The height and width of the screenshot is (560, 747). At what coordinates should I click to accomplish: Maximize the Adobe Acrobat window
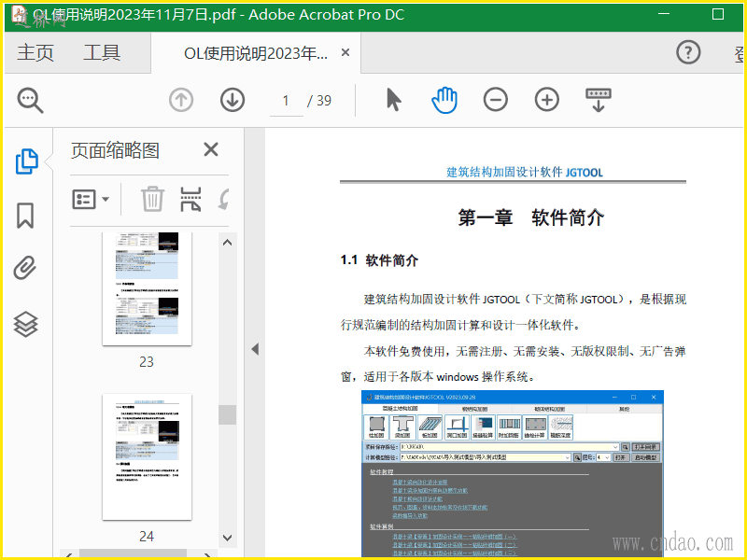718,14
